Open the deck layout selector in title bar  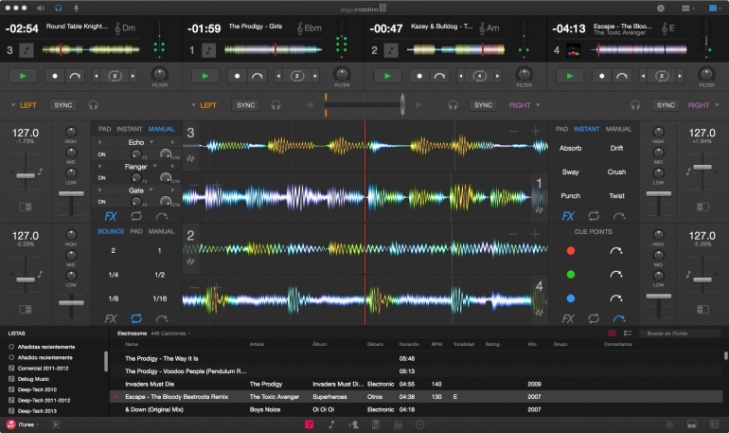point(687,8)
